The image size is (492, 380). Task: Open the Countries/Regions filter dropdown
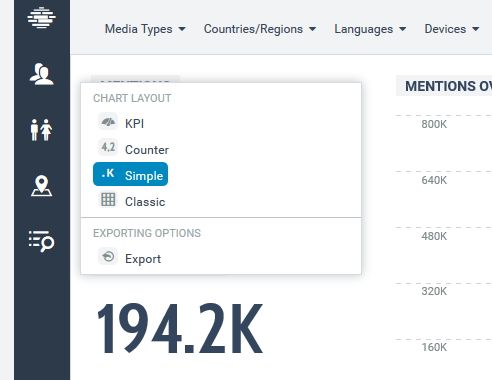tap(260, 29)
